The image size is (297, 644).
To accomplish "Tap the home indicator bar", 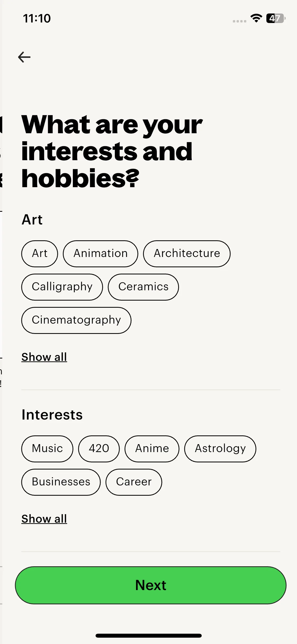I will (x=149, y=636).
